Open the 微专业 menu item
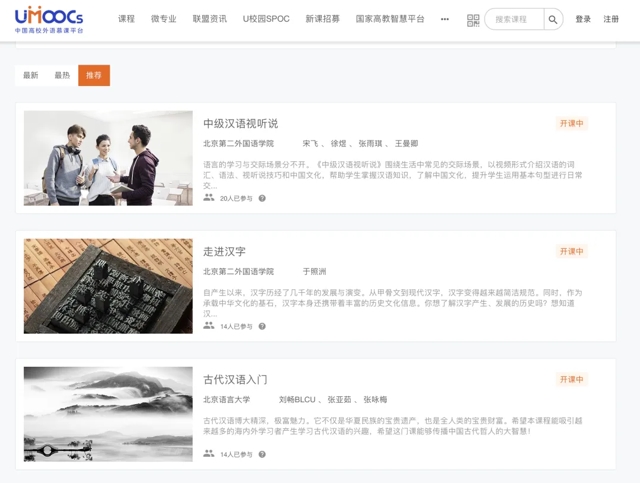 [164, 19]
